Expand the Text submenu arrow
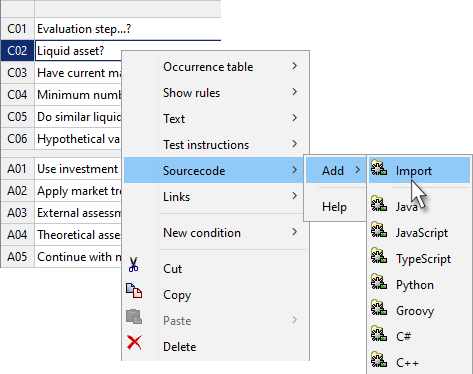 click(295, 118)
